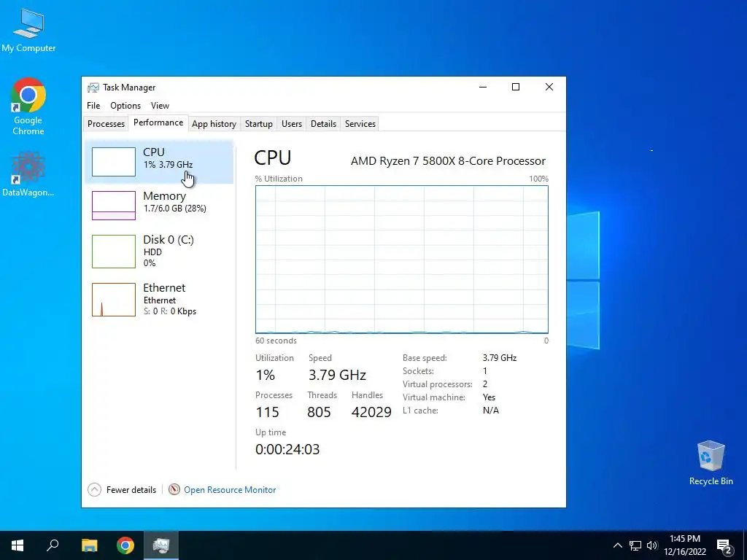
Task: Minimize the Task Manager window
Action: point(483,87)
